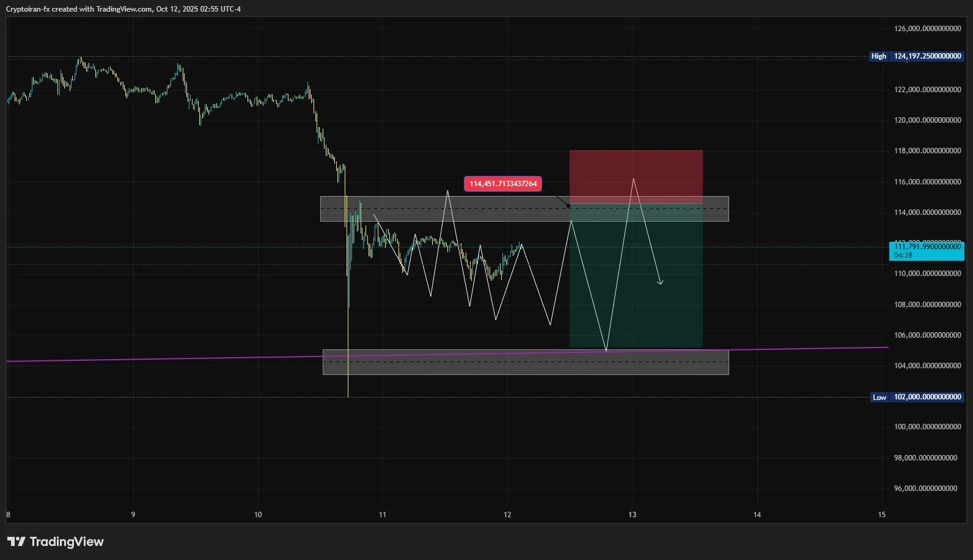Viewport: 973px width, 560px height.
Task: Click the 96,000 price axis label
Action: pos(925,489)
